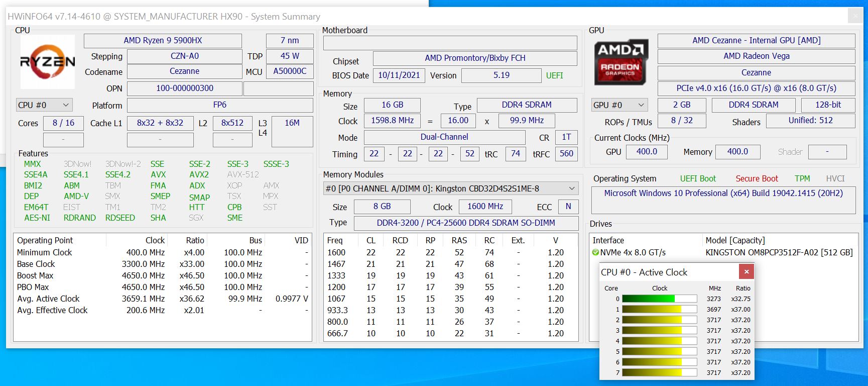Viewport: 868px width, 386px height.
Task: Click the Avg. Effective Clock row
Action: (x=162, y=310)
